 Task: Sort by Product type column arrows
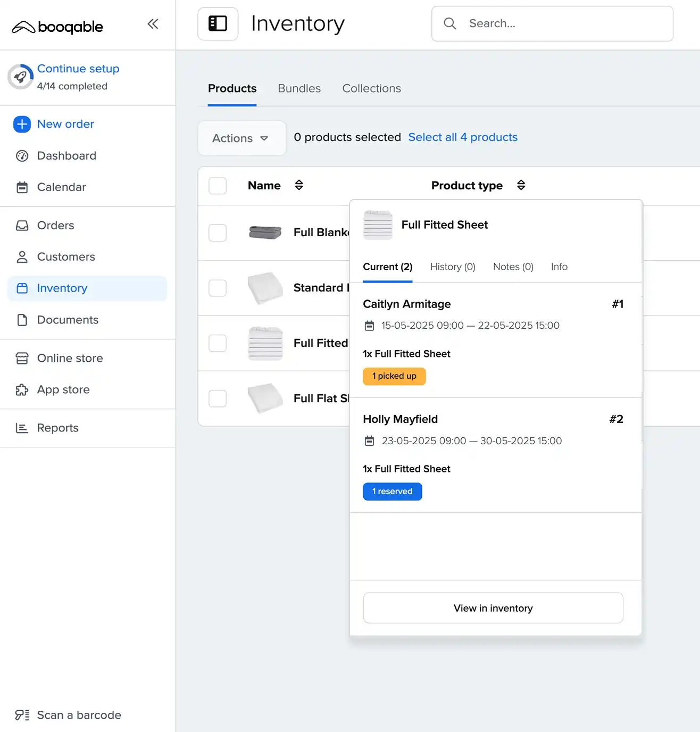coord(521,185)
